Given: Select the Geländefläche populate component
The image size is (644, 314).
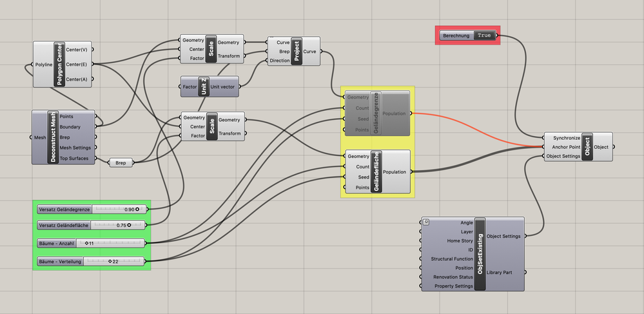Looking at the screenshot, I should (376, 172).
